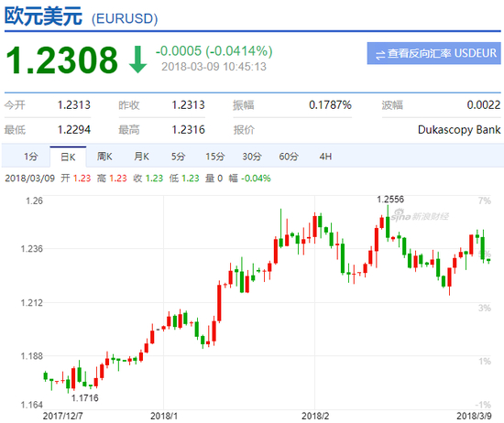Click the 2018/1 date axis label

[x=164, y=416]
